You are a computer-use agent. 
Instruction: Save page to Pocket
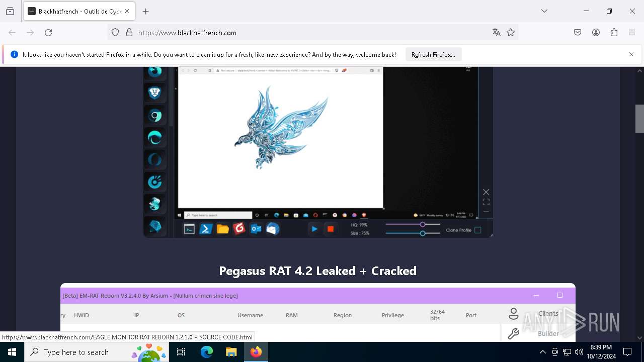[x=578, y=33]
